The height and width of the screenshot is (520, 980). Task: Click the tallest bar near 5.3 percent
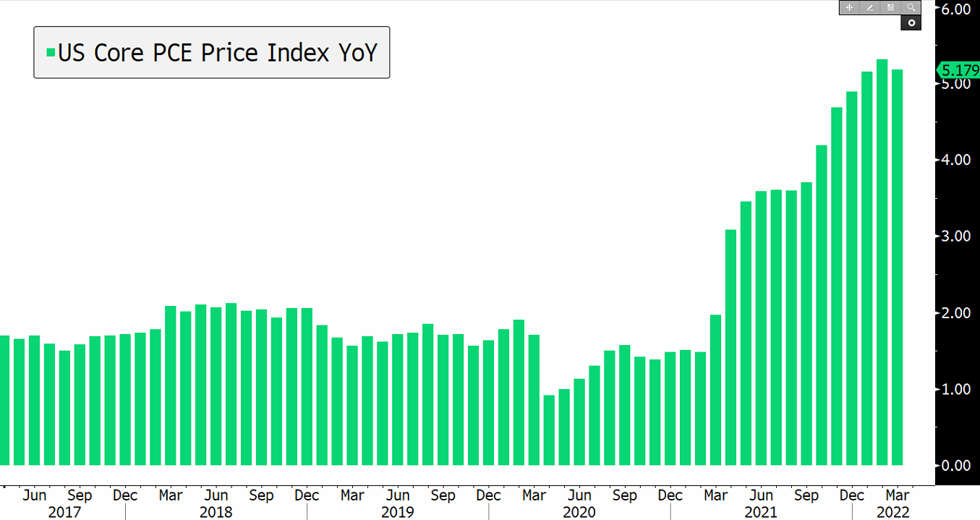point(882,262)
